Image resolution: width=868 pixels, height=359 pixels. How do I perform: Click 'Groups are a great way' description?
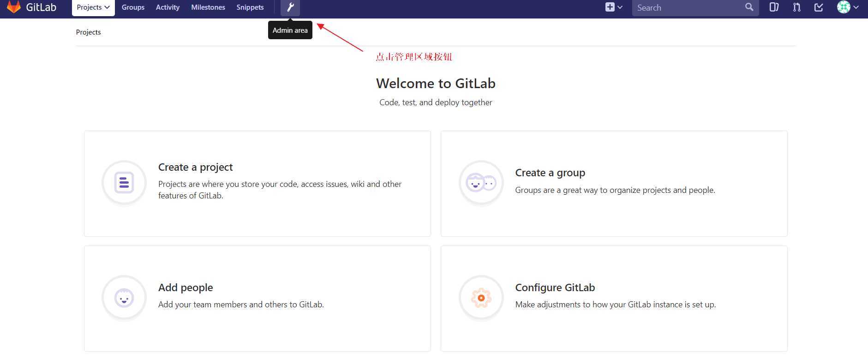pos(615,190)
